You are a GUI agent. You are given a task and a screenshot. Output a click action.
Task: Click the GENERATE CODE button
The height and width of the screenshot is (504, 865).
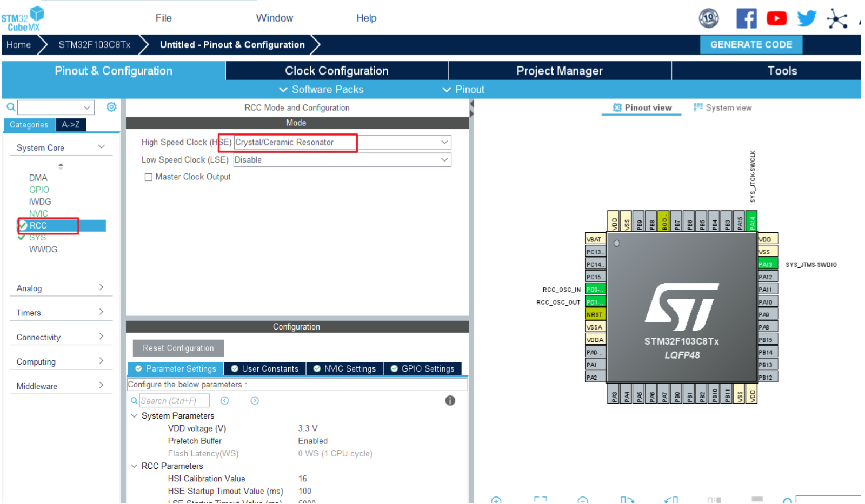pos(751,45)
